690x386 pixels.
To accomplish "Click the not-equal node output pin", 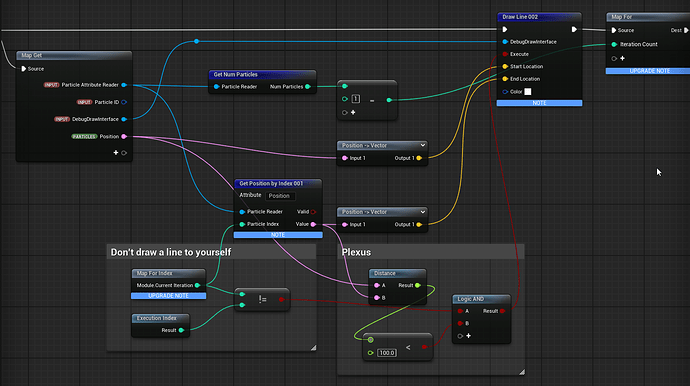I will [282, 300].
